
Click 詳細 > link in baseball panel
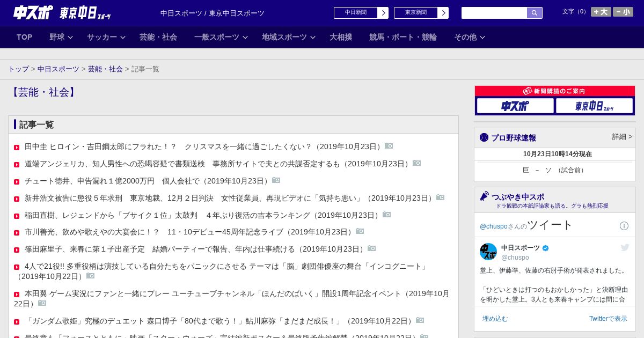pyautogui.click(x=623, y=137)
